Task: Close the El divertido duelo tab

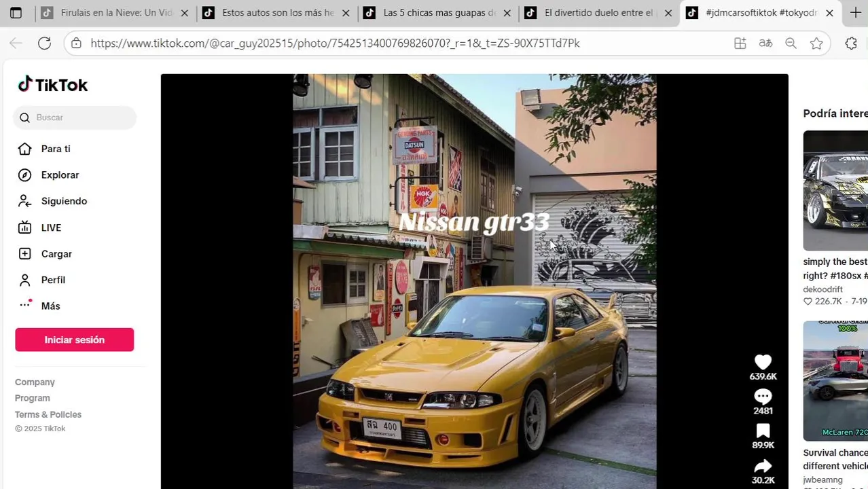Action: point(668,13)
